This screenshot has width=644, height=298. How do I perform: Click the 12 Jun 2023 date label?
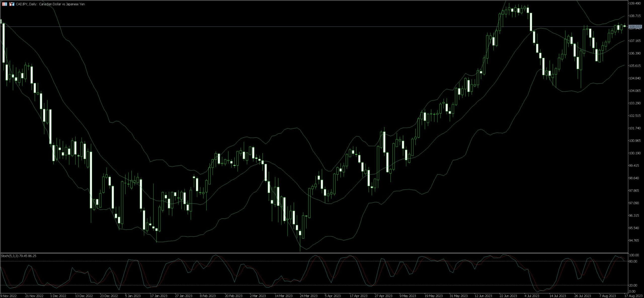[x=483, y=296]
